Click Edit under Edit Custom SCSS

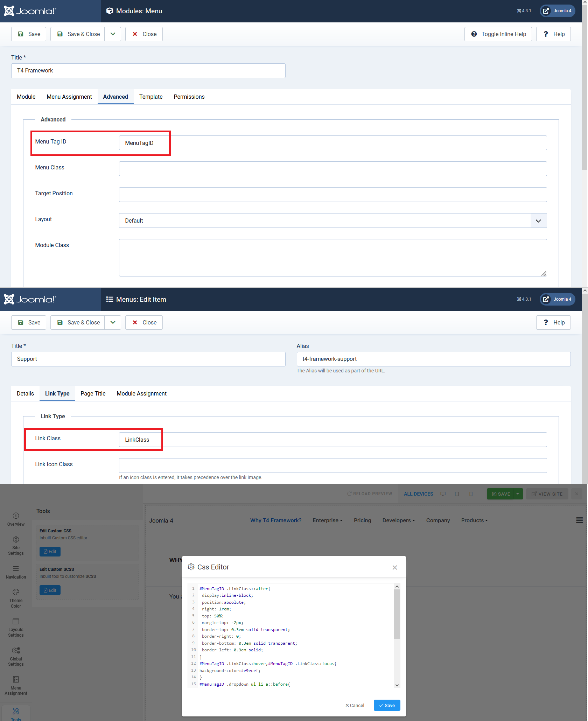pyautogui.click(x=50, y=590)
